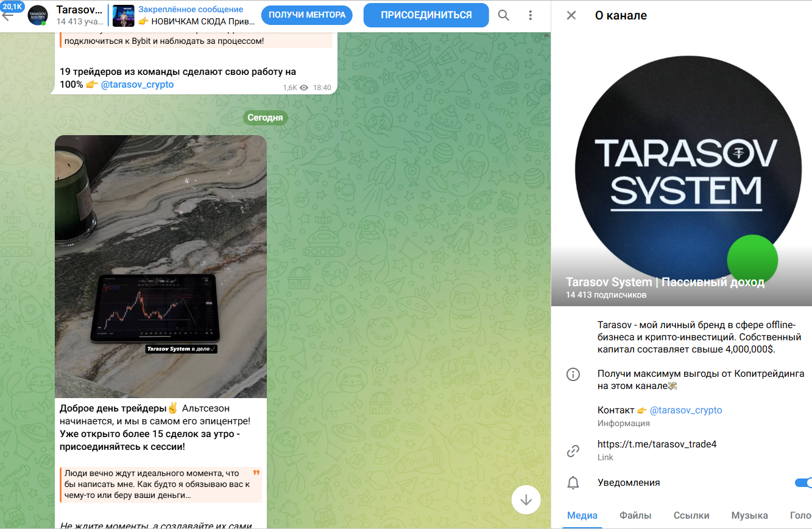This screenshot has height=529, width=812.
Task: Switch to the Ссылки tab
Action: [691, 515]
